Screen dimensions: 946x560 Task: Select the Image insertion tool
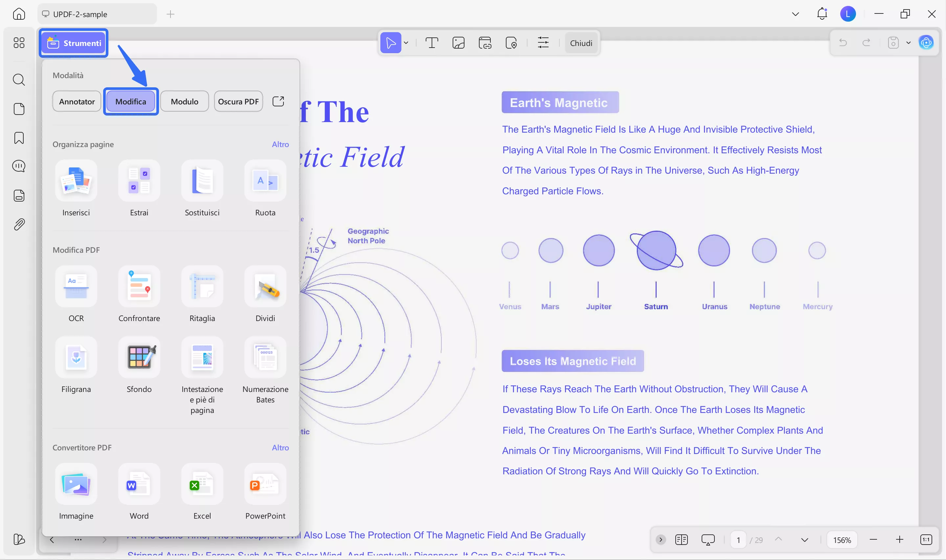point(458,43)
